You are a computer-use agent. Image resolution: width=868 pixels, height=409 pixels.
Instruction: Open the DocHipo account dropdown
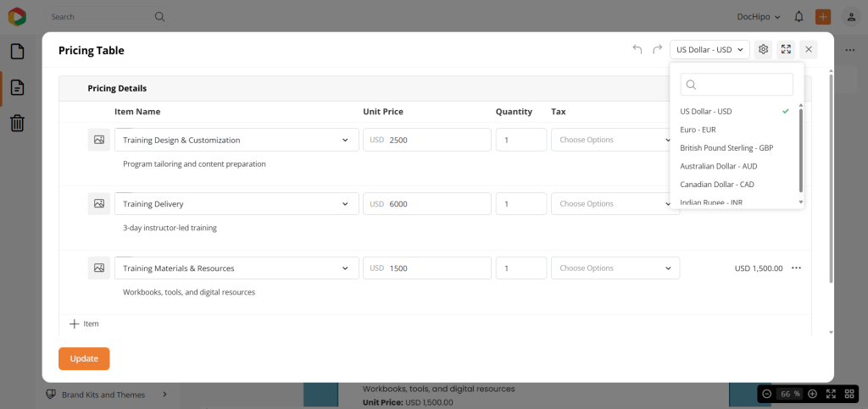pos(759,17)
